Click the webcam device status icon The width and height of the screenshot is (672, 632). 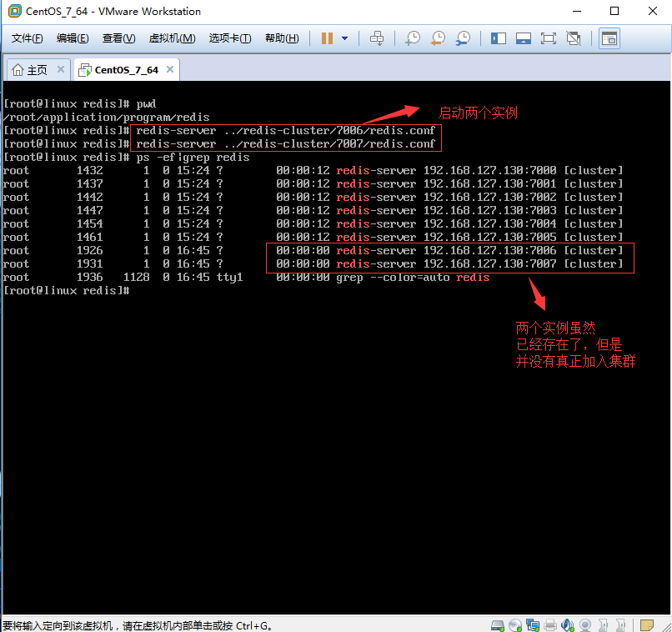(x=585, y=625)
